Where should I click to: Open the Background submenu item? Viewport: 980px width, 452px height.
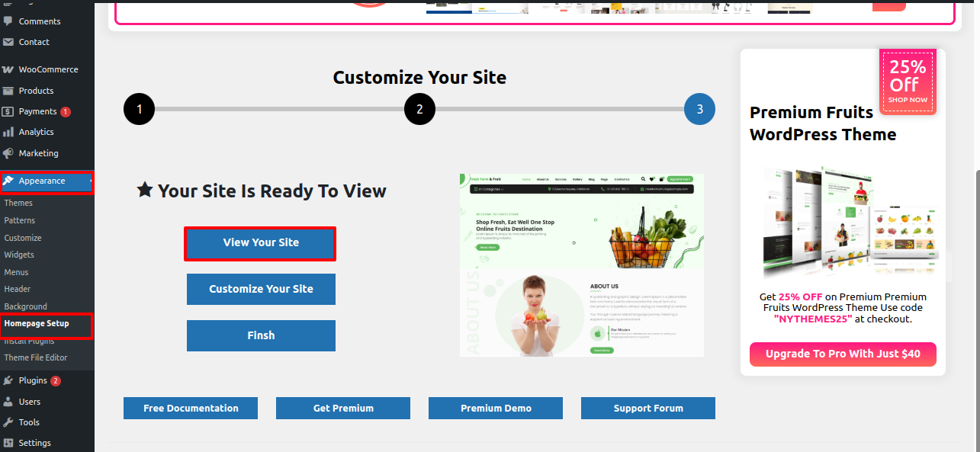[x=25, y=306]
